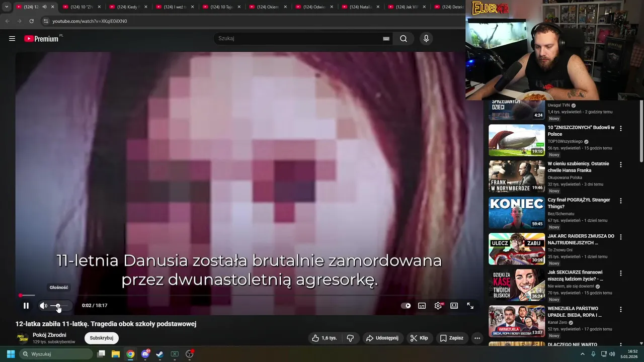Open 'JAK ARC RAIDERS ZMUSZA' video title
The width and height of the screenshot is (644, 362).
(x=581, y=239)
